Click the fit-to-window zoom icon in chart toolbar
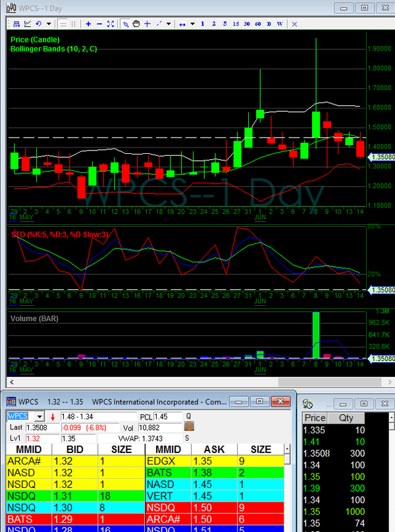Image resolution: width=395 pixels, height=532 pixels. coord(111,24)
